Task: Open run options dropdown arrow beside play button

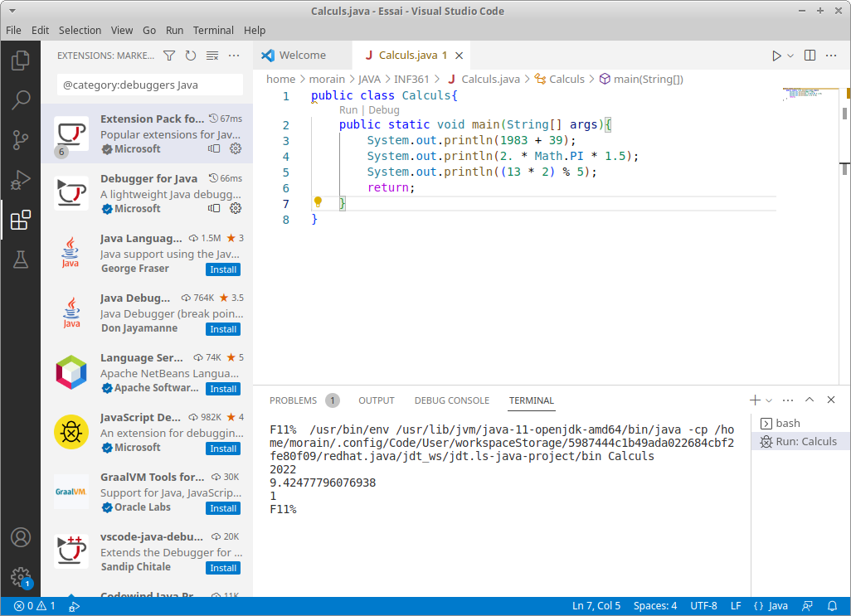Action: 790,56
